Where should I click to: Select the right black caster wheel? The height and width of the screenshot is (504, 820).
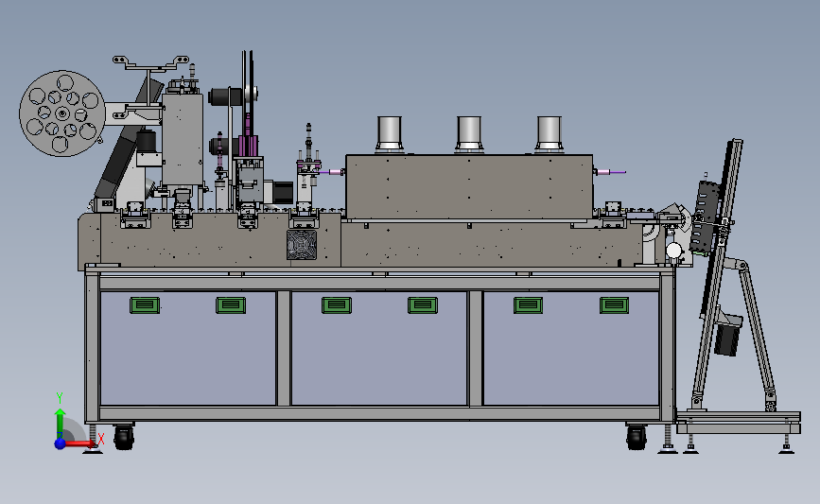click(x=637, y=437)
